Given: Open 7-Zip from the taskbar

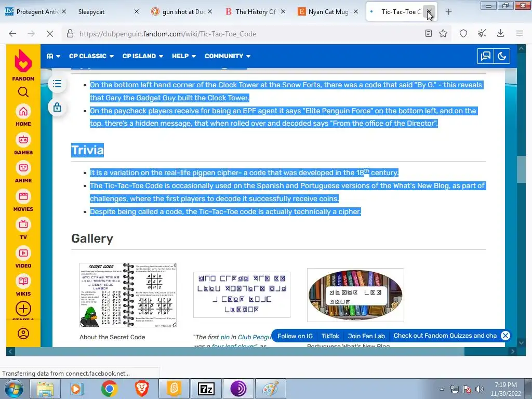Looking at the screenshot, I should 206,389.
